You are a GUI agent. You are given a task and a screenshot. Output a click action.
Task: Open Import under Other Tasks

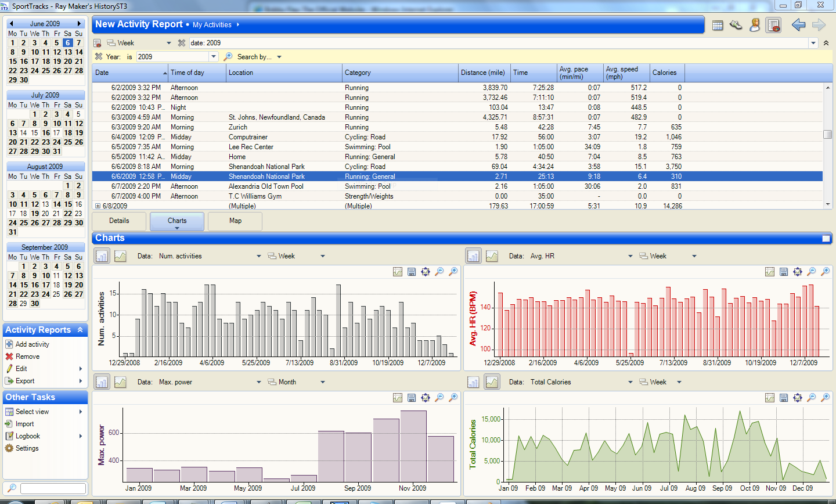point(24,424)
